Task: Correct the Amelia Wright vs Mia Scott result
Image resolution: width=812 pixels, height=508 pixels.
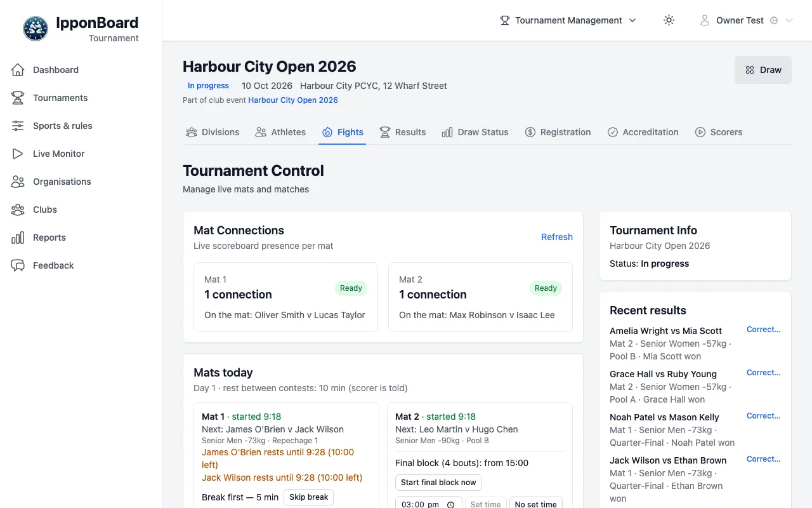Action: click(x=764, y=330)
